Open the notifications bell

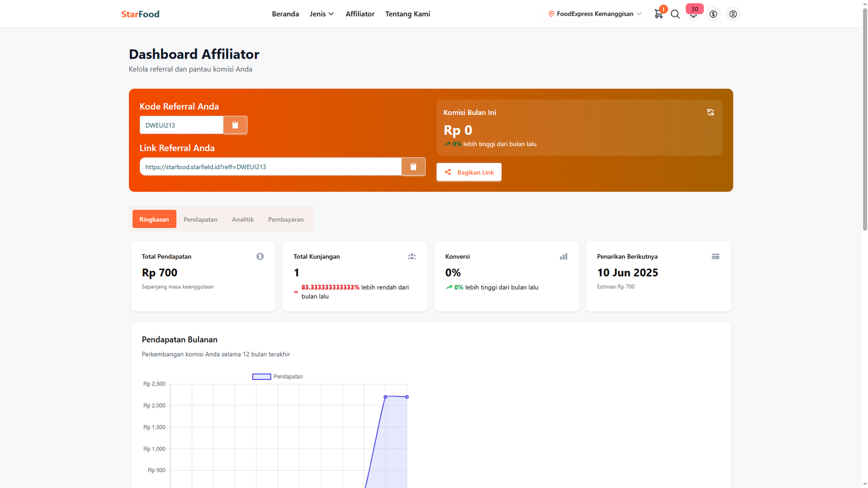[693, 15]
